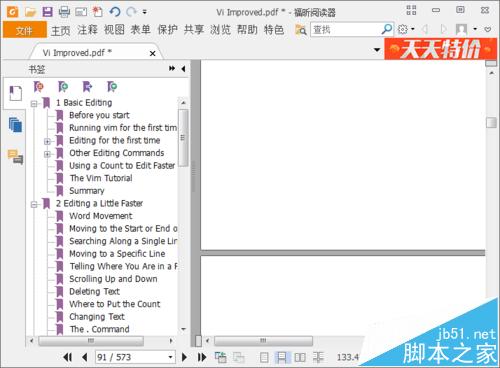Image resolution: width=500 pixels, height=368 pixels.
Task: Click the Print icon in the title bar
Action: [x=64, y=12]
